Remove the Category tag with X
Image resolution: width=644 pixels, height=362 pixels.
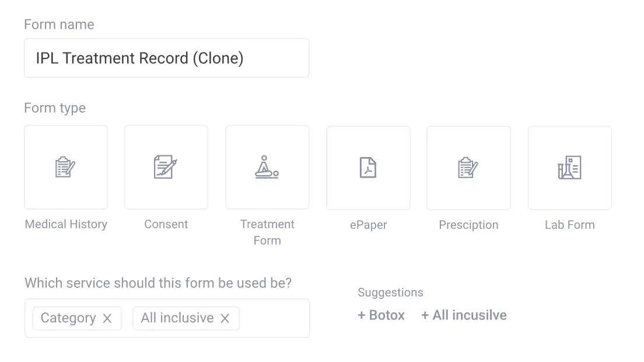click(x=107, y=318)
